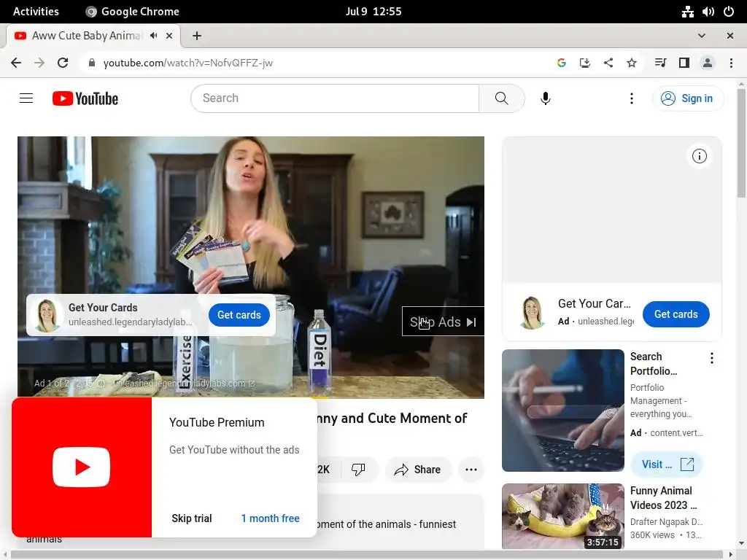The width and height of the screenshot is (747, 560).
Task: Choose Skip trial in Premium popup
Action: click(192, 518)
